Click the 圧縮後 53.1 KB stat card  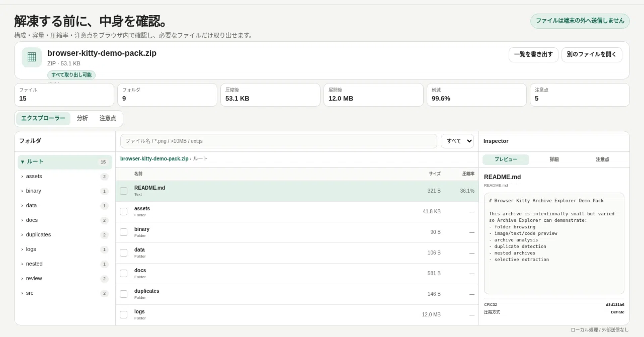point(270,95)
